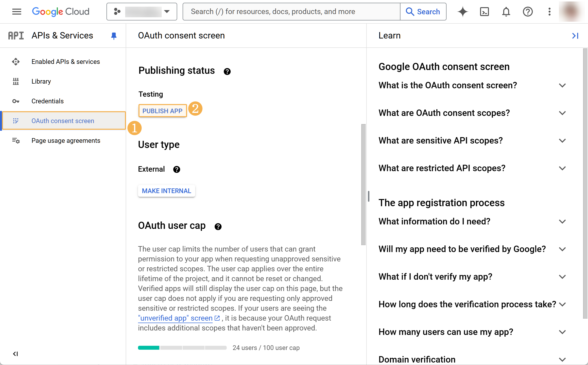The width and height of the screenshot is (588, 365).
Task: Open the "unverified app" screen link
Action: [x=175, y=318]
